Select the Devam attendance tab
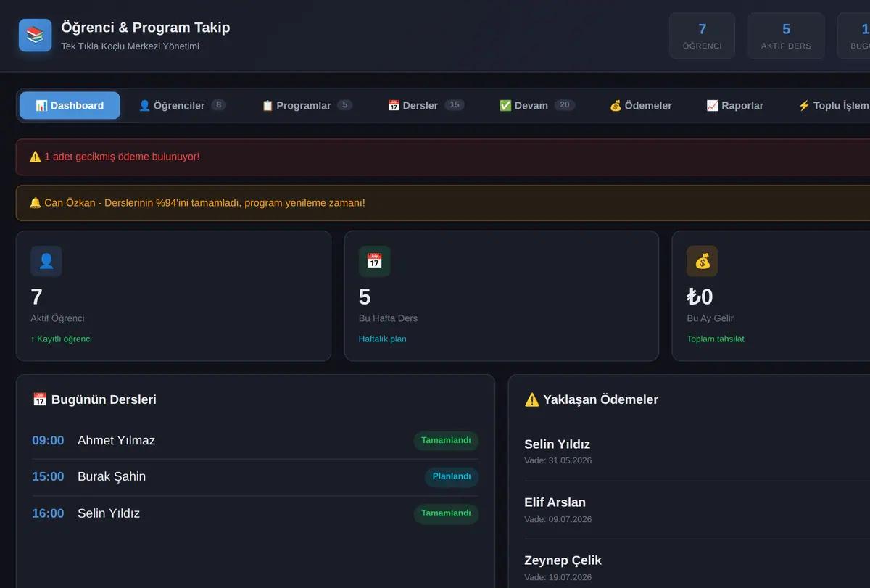 tap(536, 105)
